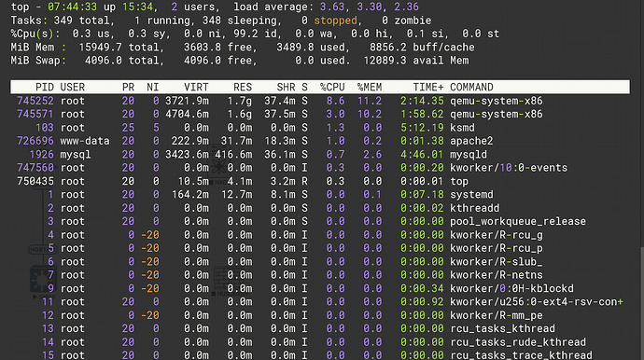Click the apache2 command name
This screenshot has height=360, width=644.
471,141
